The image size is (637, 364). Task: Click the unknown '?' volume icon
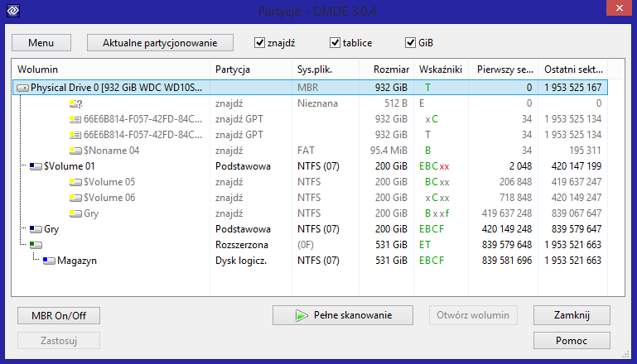point(75,103)
